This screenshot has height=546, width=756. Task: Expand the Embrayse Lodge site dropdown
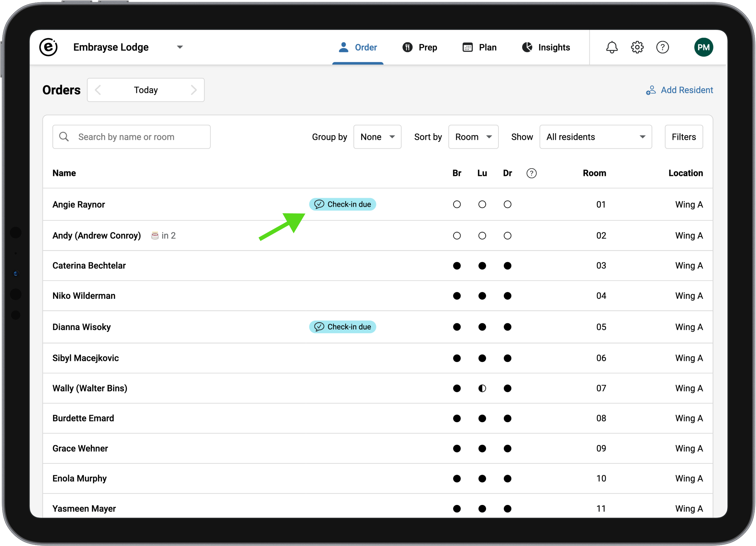pyautogui.click(x=180, y=47)
